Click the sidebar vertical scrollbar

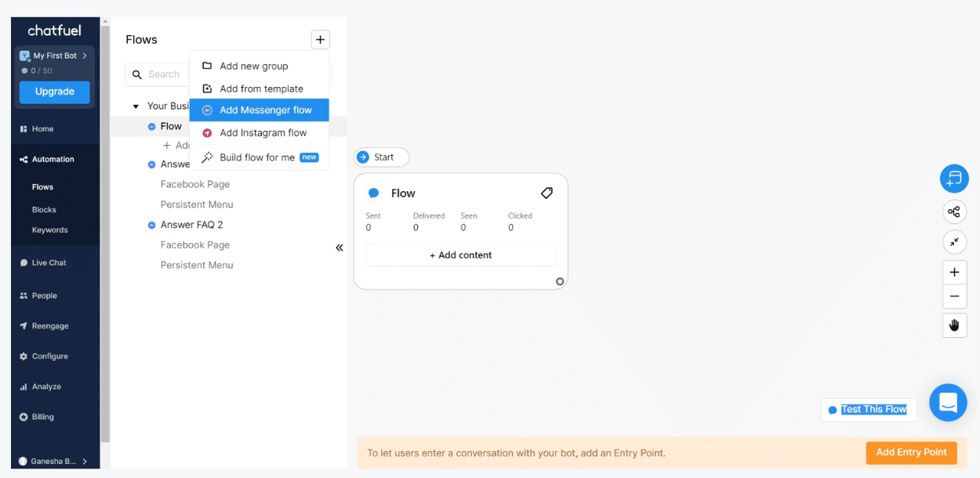pos(105,235)
